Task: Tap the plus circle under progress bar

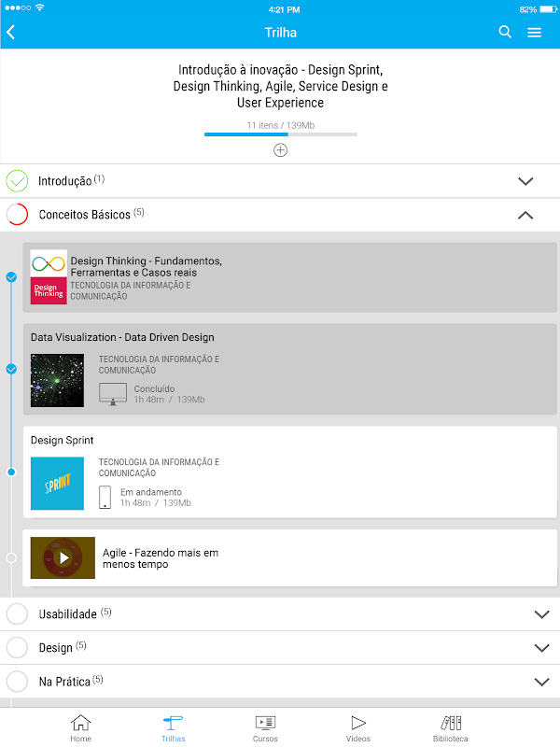Action: tap(280, 150)
